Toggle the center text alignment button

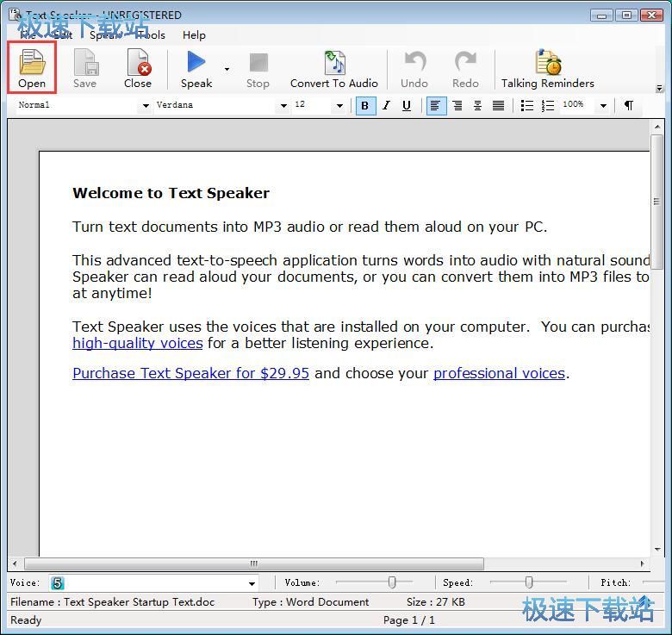(477, 105)
